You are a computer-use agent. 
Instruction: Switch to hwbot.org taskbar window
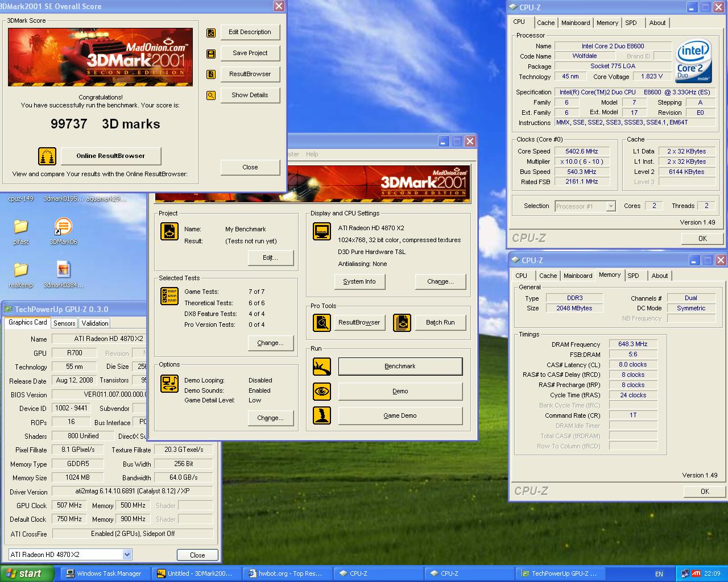pos(286,573)
